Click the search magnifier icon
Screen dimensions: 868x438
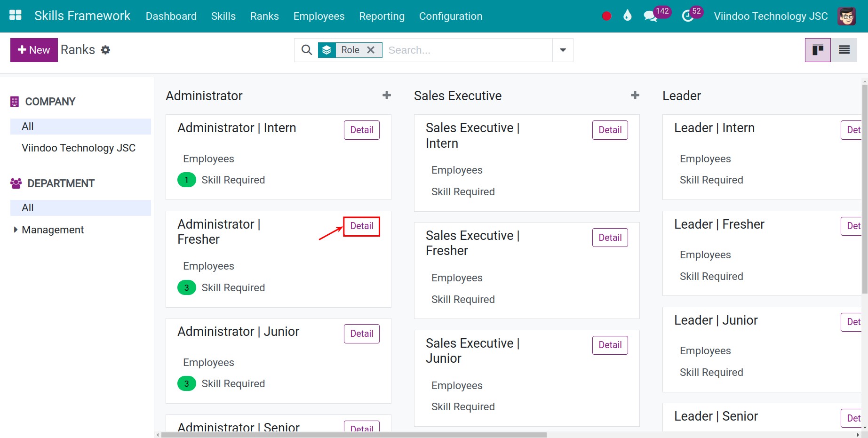point(306,50)
